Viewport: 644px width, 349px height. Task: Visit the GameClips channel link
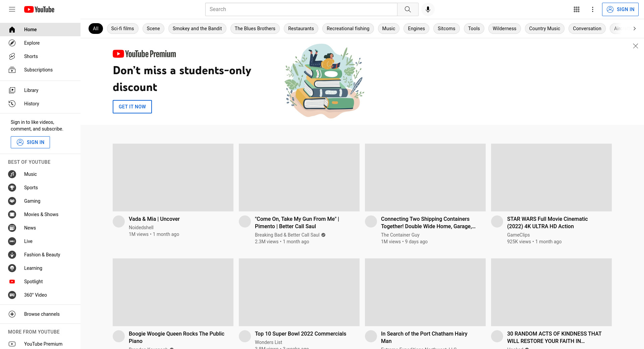tap(518, 235)
